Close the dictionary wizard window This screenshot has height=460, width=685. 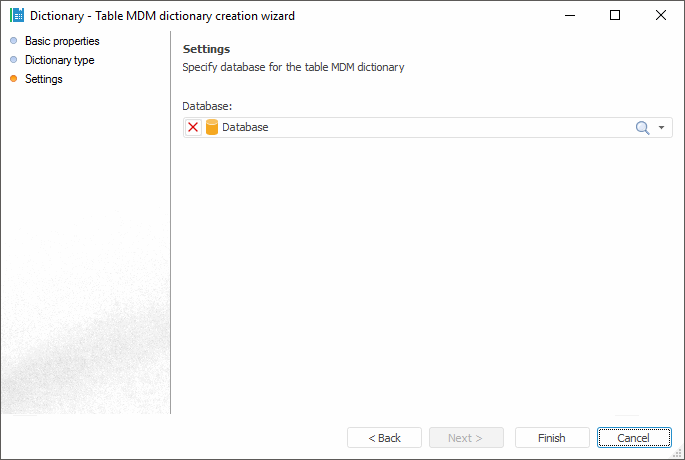pyautogui.click(x=661, y=16)
